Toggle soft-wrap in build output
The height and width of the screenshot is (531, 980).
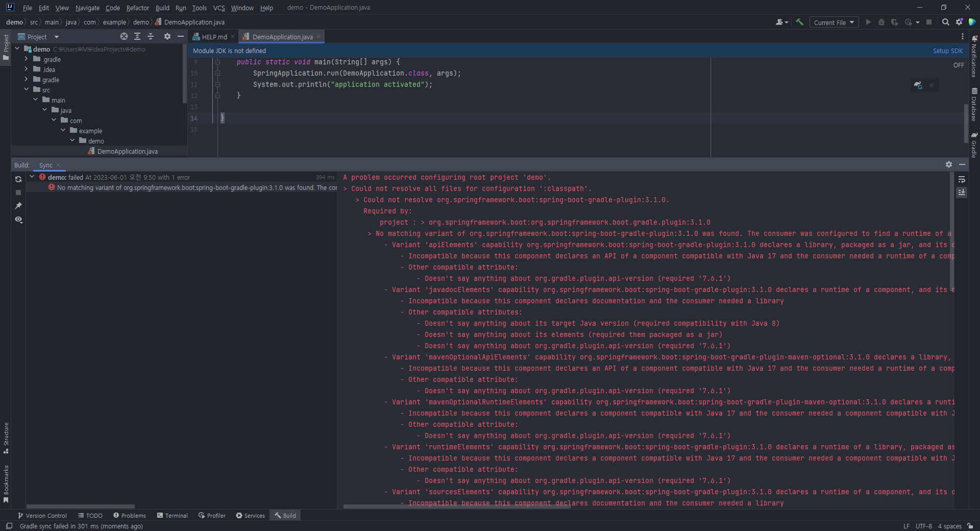coord(961,179)
